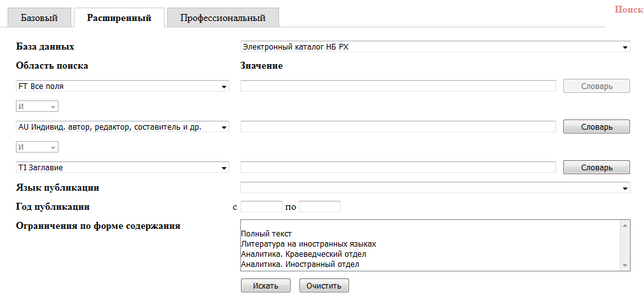Select the Расширенный tab
The width and height of the screenshot is (644, 300).
click(x=119, y=18)
